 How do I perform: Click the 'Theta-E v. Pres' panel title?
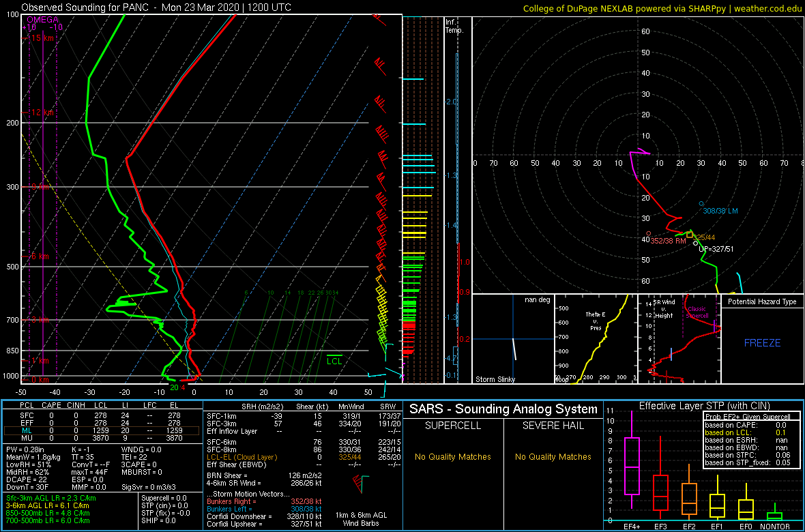click(x=594, y=321)
